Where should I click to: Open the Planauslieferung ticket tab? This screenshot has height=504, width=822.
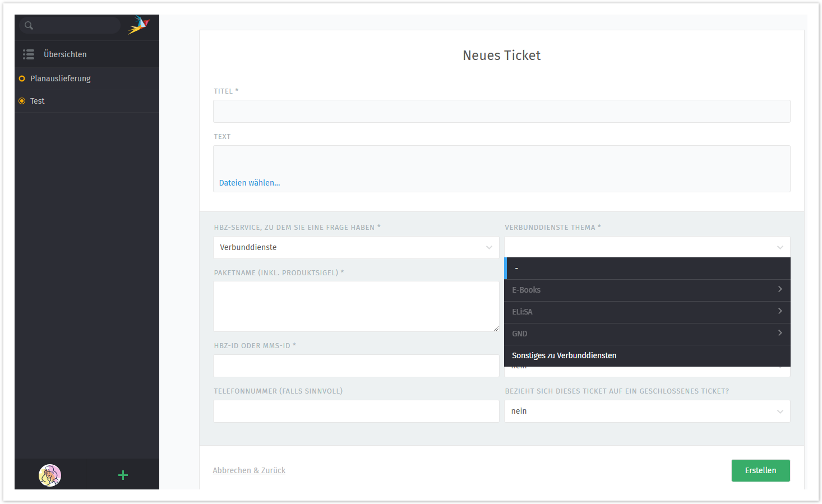pyautogui.click(x=61, y=78)
